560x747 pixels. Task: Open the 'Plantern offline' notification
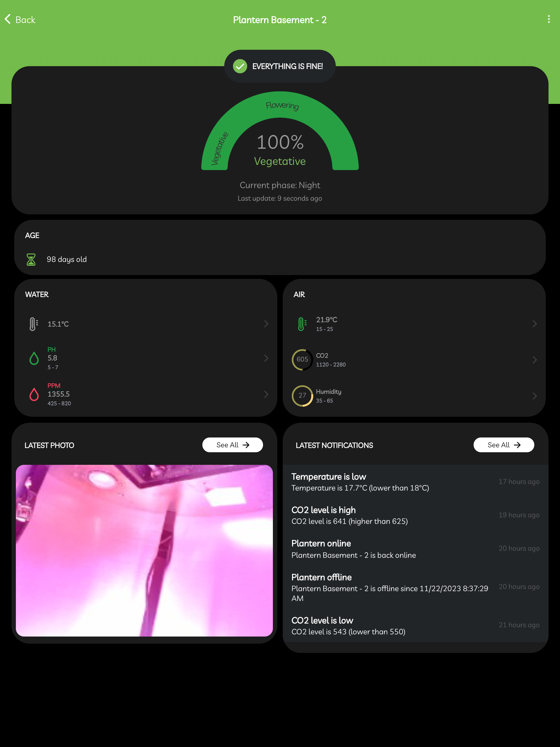(x=415, y=587)
